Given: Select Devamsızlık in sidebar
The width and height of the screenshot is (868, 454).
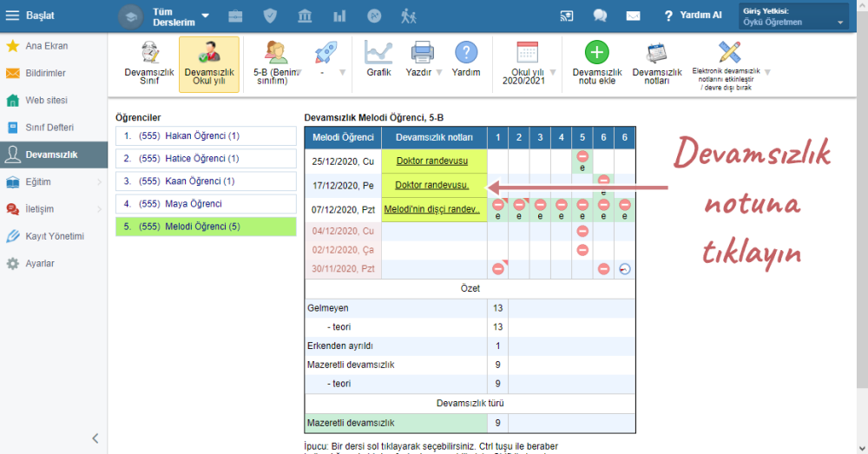Looking at the screenshot, I should pyautogui.click(x=54, y=155).
